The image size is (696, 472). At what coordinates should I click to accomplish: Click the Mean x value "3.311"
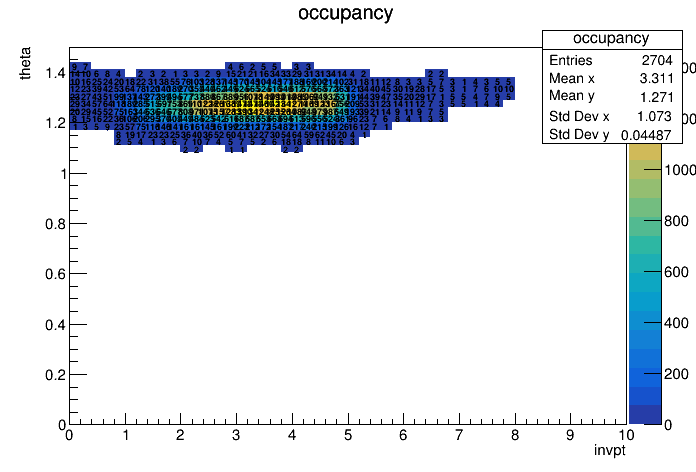click(x=656, y=78)
